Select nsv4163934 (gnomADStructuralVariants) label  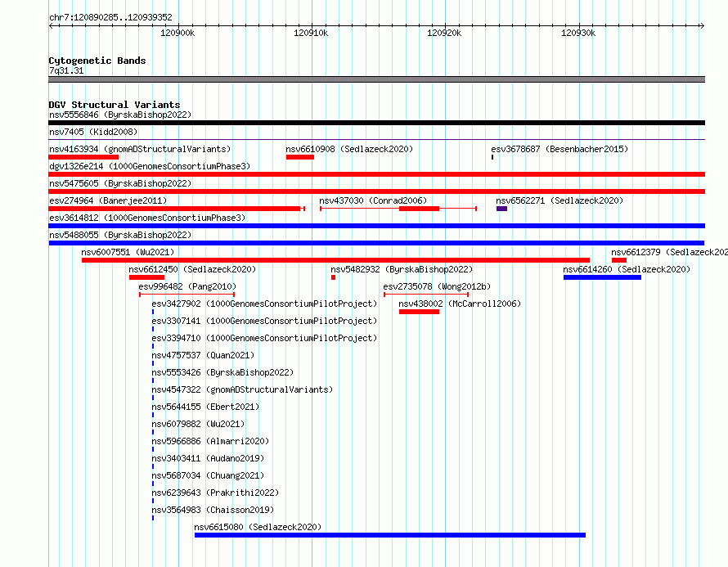140,149
